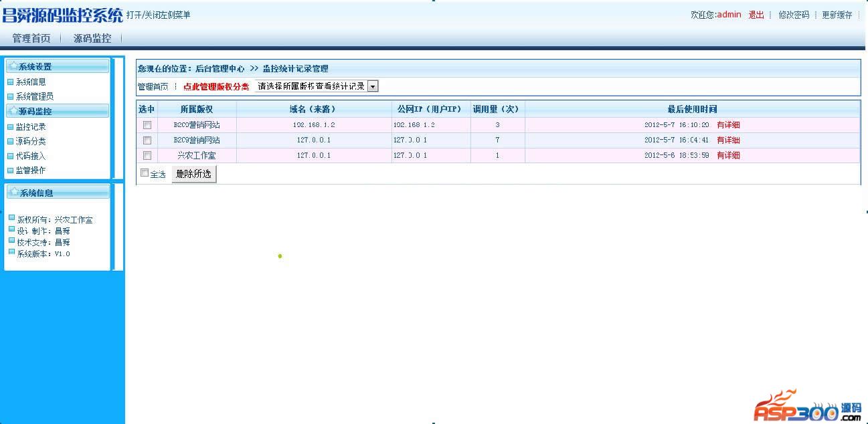Click the 删除所选 delete button
The image size is (868, 424).
[194, 174]
